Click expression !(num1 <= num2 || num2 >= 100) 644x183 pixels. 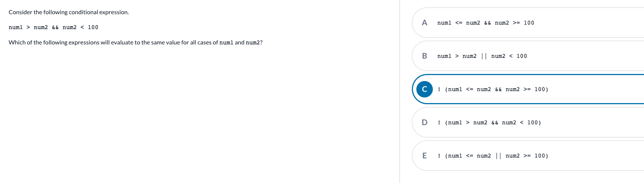pyautogui.click(x=493, y=156)
